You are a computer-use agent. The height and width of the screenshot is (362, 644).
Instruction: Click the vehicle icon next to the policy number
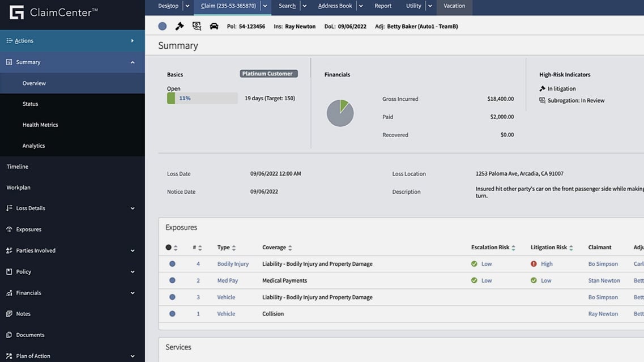tap(214, 25)
